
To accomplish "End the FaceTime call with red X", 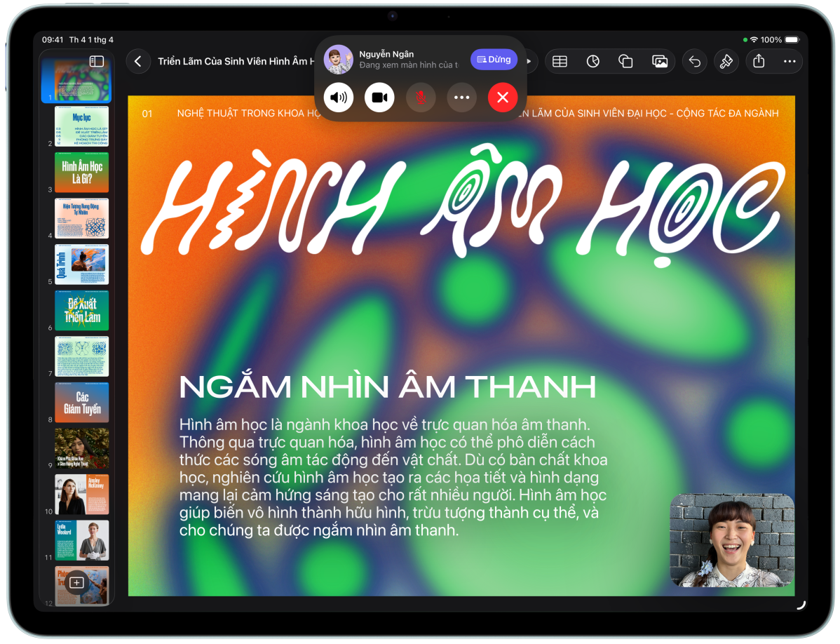I will 503,98.
